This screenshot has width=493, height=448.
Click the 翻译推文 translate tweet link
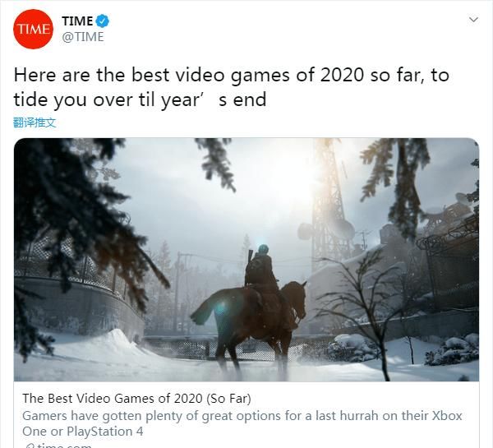[35, 122]
